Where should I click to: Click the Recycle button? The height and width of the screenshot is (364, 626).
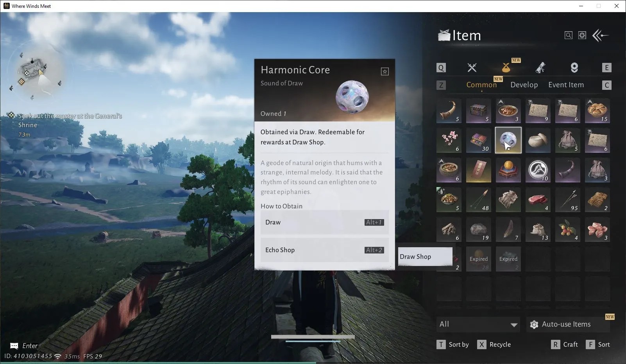coord(494,344)
